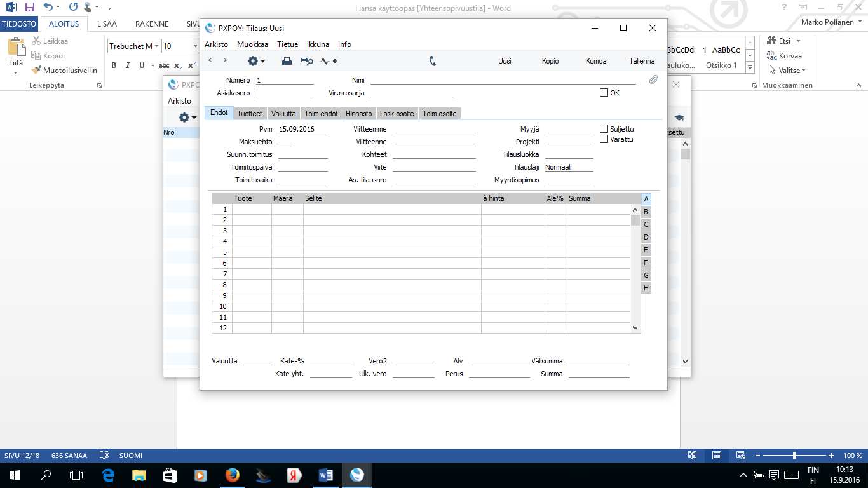Open File Explorer from the taskbar

(x=139, y=475)
